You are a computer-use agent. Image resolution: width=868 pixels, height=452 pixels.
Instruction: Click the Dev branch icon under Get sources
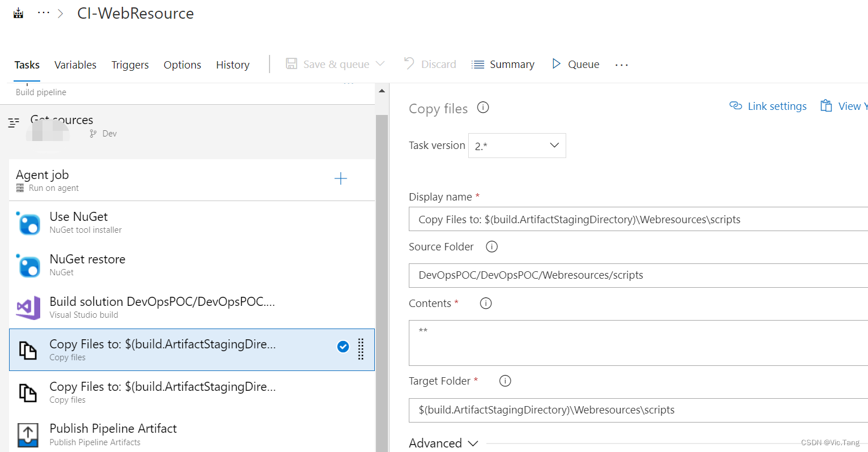pyautogui.click(x=92, y=133)
